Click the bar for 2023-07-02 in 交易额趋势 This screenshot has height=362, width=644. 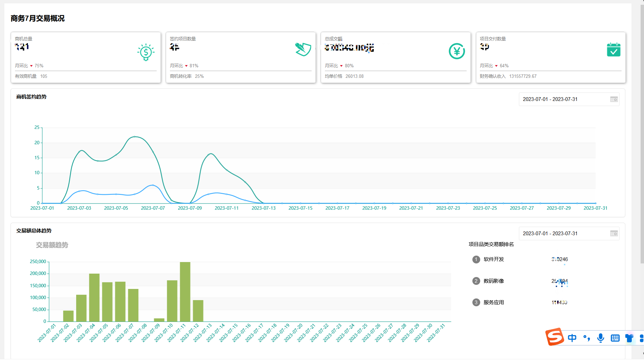68,316
